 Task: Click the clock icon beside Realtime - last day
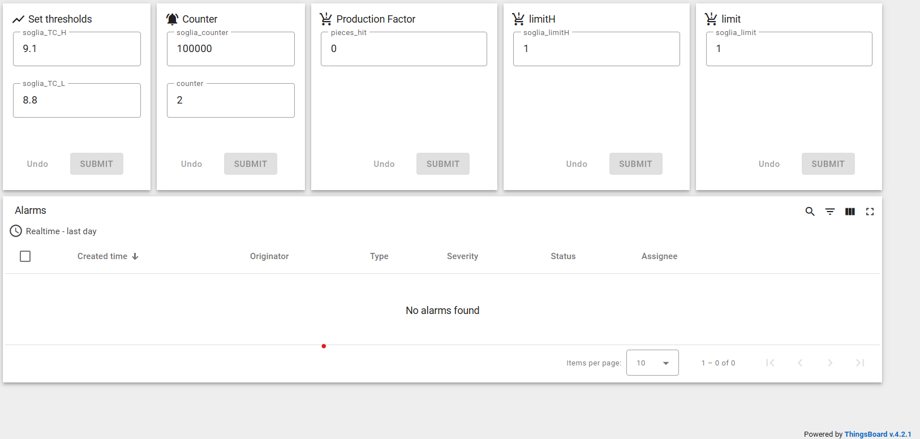pyautogui.click(x=16, y=231)
